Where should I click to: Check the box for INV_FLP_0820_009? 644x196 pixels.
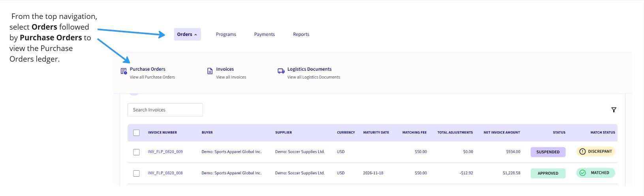[137, 152]
